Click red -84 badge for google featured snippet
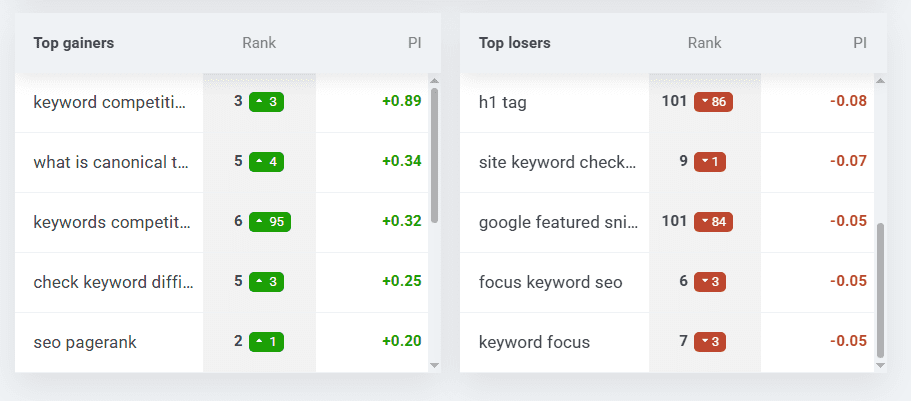911x401 pixels. coord(712,221)
